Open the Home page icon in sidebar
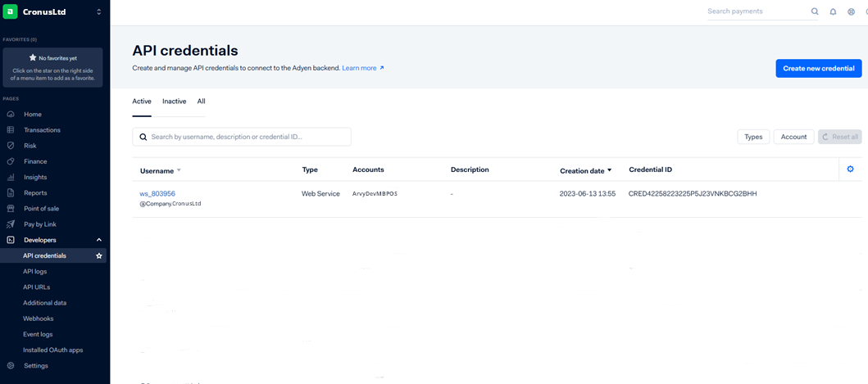Viewport: 868px width, 384px height. coord(11,115)
